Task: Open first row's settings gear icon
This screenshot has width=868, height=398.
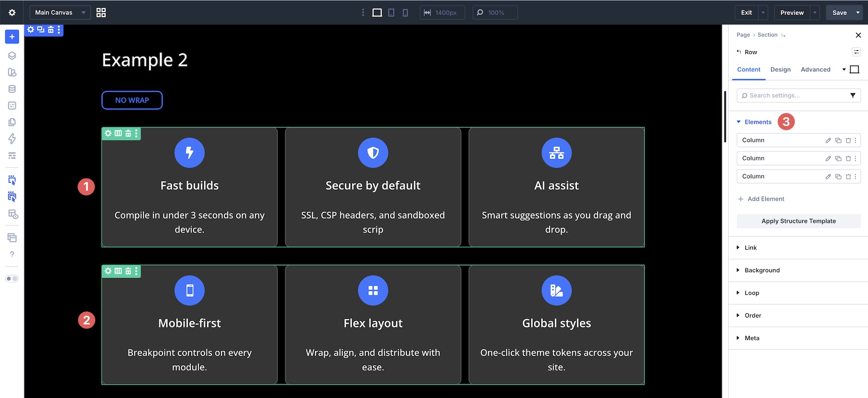Action: pos(108,133)
